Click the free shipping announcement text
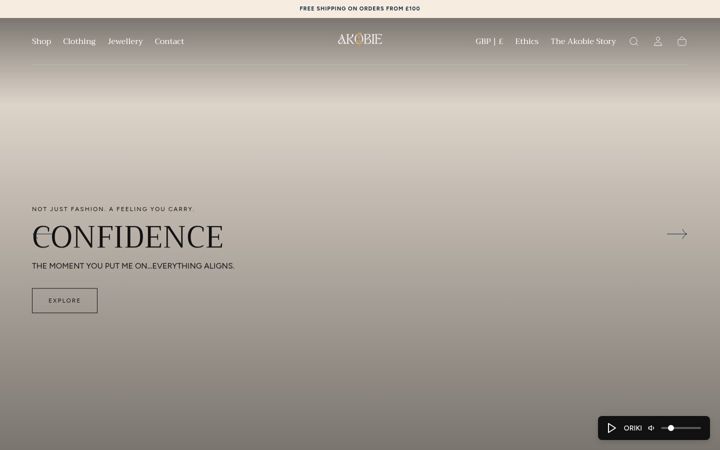 [360, 9]
